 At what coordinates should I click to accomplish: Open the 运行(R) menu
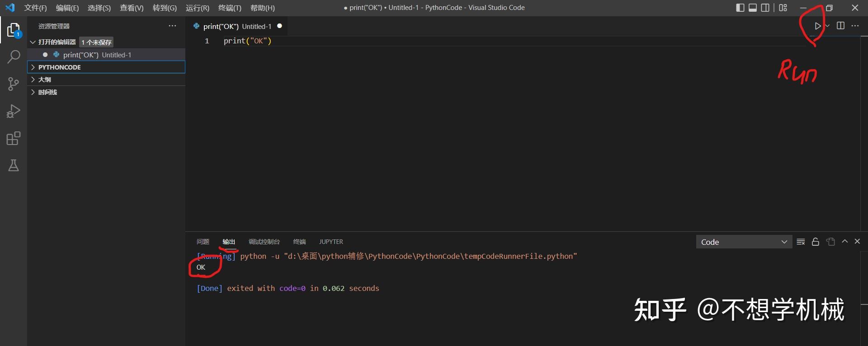pyautogui.click(x=198, y=8)
